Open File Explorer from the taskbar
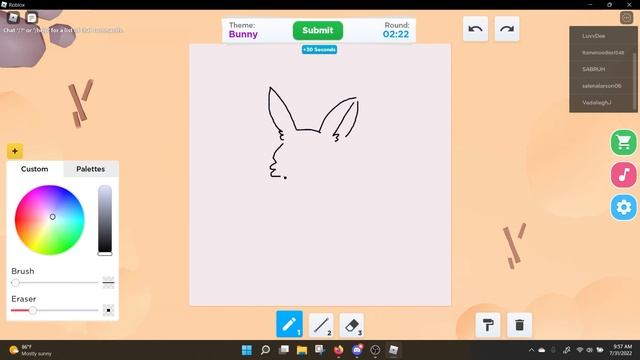This screenshot has width=640, height=360. 302,350
